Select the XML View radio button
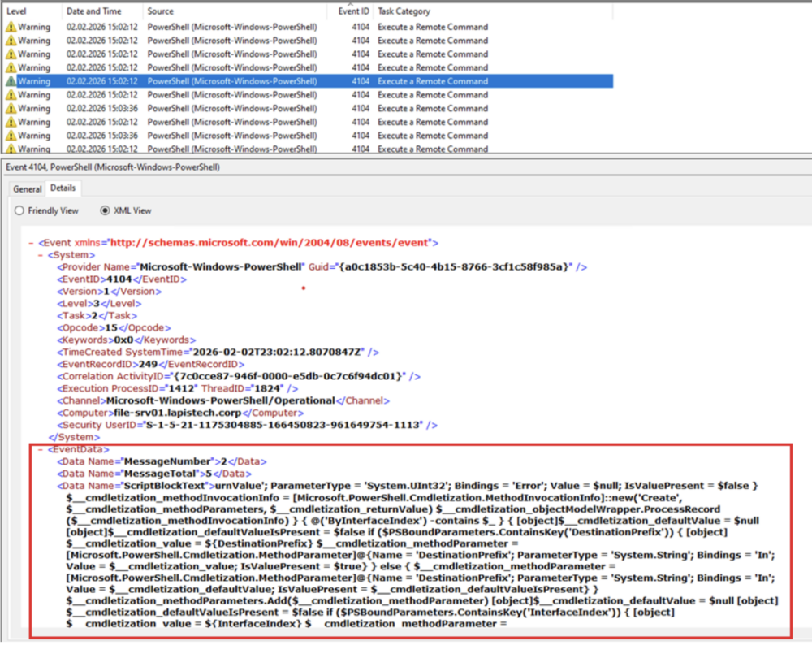812x645 pixels. 106,210
